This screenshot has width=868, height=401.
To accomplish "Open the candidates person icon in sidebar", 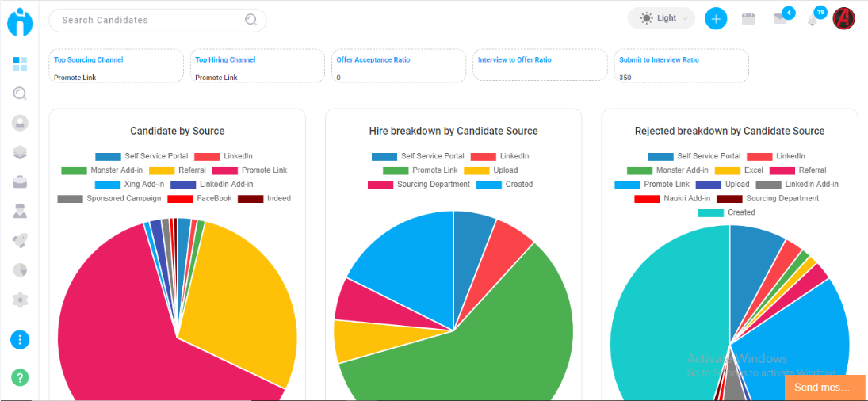I will (x=20, y=123).
